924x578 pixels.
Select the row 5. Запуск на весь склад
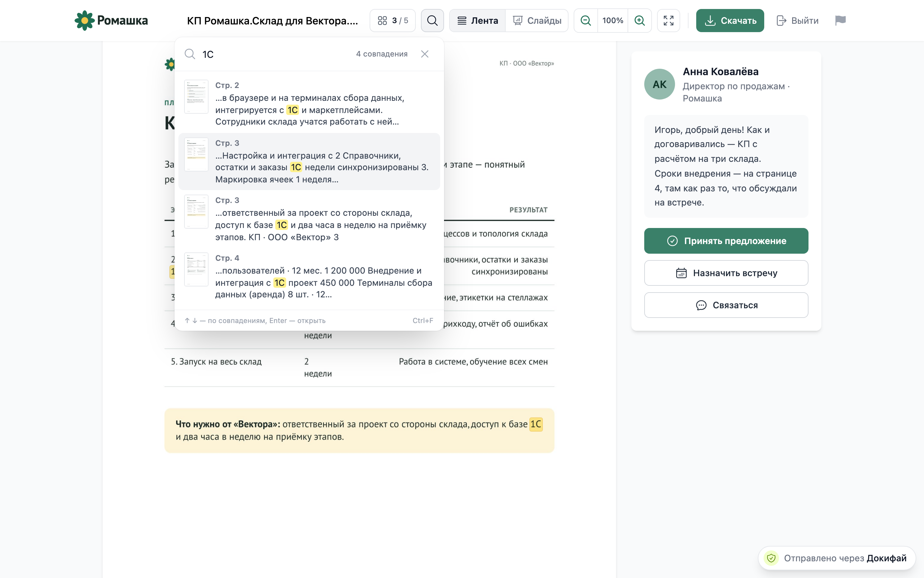point(359,367)
